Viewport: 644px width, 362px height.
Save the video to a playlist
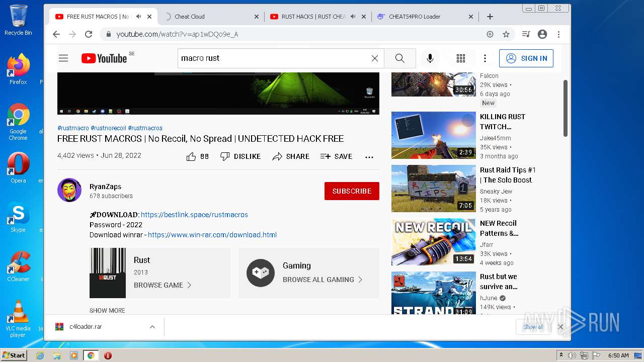(336, 156)
